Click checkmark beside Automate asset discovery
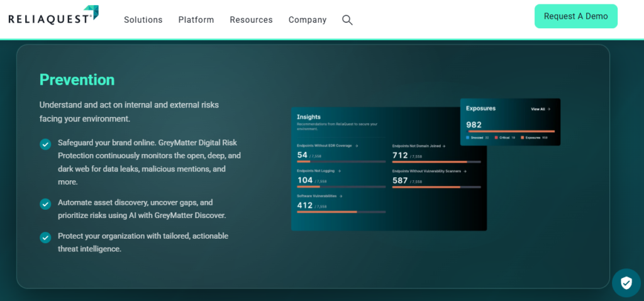 (x=45, y=204)
